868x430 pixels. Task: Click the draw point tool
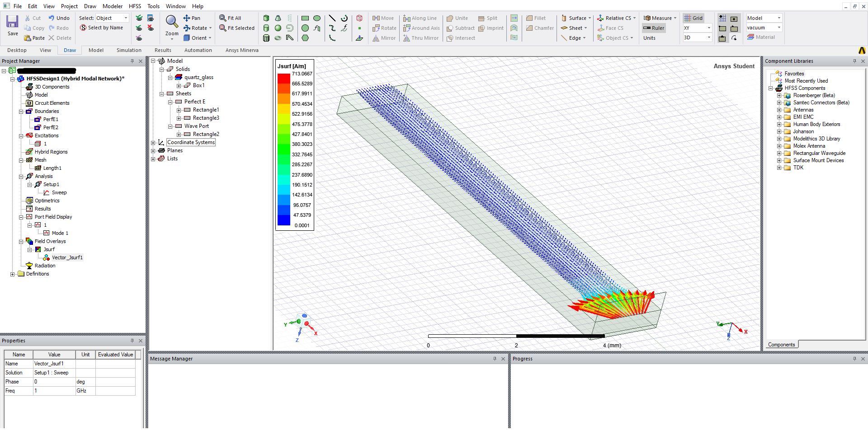tap(359, 28)
